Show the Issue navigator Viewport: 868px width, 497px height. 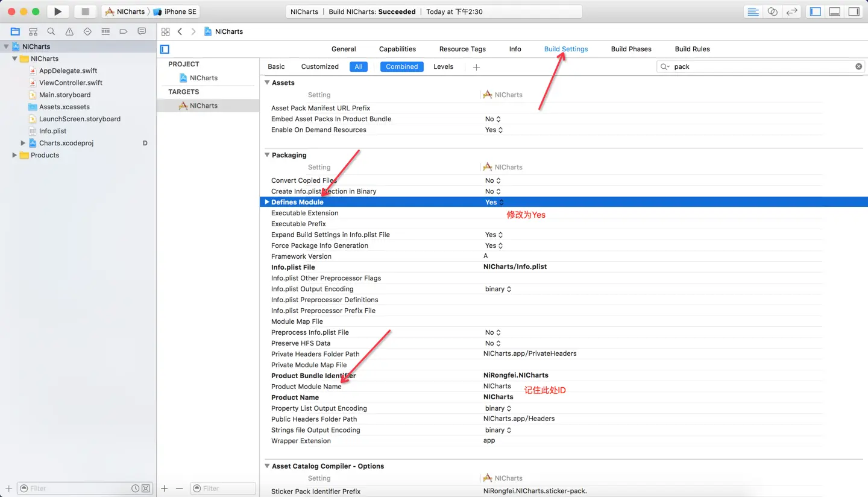(69, 31)
